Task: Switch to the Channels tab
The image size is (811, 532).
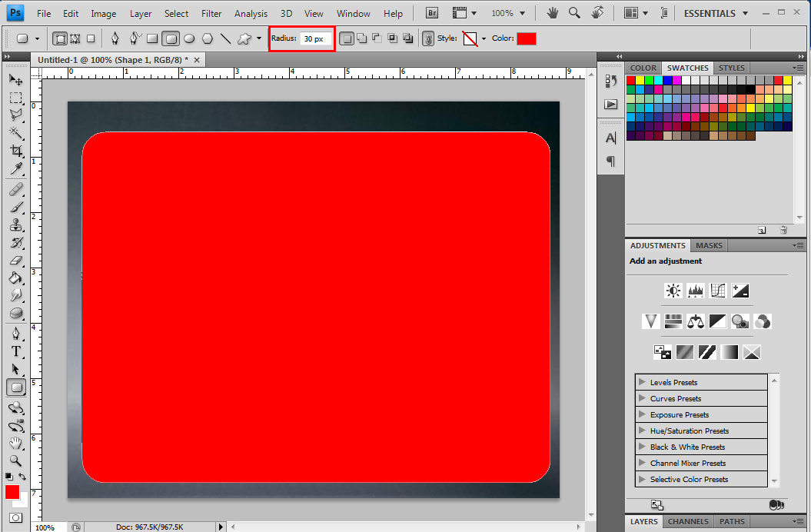Action: tap(688, 521)
